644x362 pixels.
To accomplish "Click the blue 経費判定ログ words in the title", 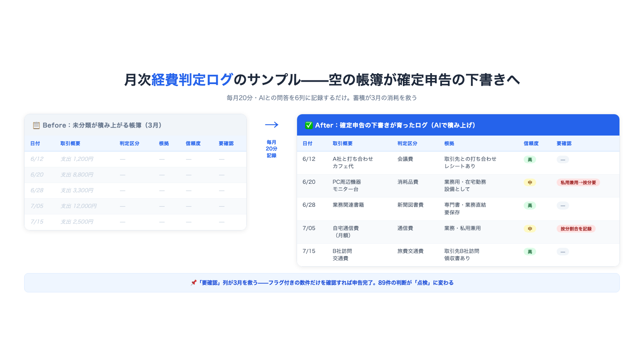I will (192, 80).
